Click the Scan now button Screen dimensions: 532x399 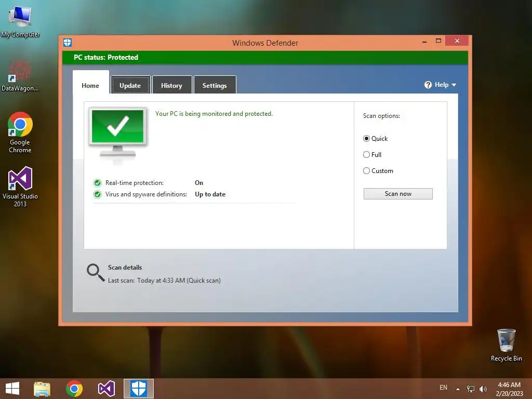398,194
